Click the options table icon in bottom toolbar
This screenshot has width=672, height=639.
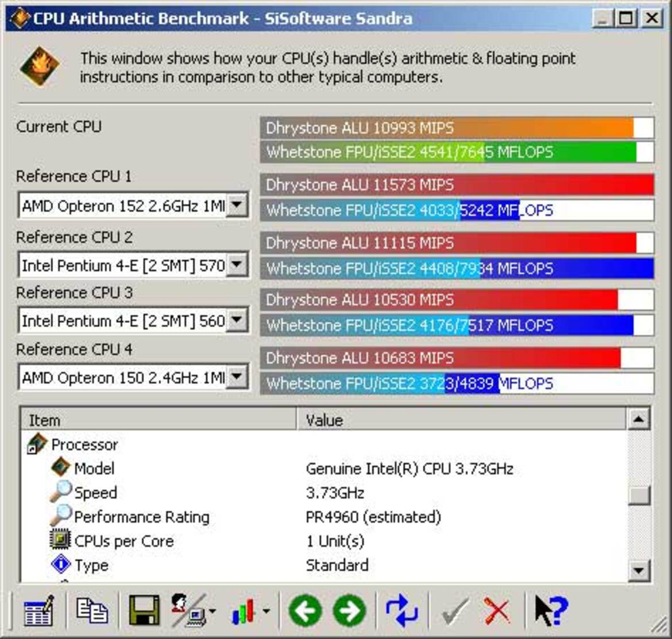coord(39,611)
